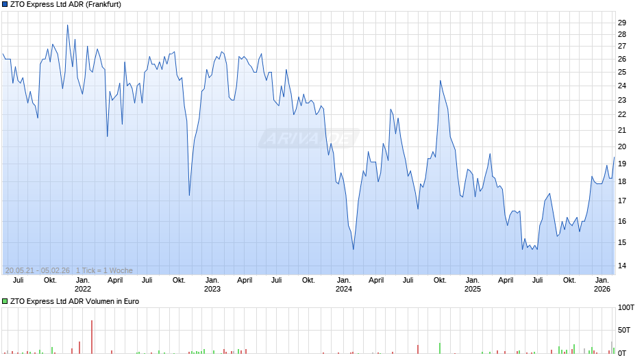Image resolution: width=644 pixels, height=360 pixels.
Task: Click the price axis label 23
Action: [x=622, y=100]
